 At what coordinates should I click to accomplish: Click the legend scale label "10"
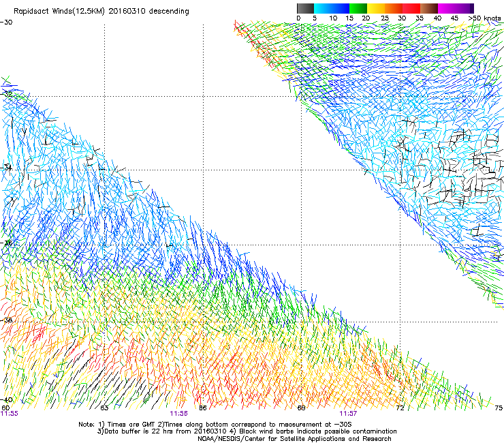tap(333, 18)
